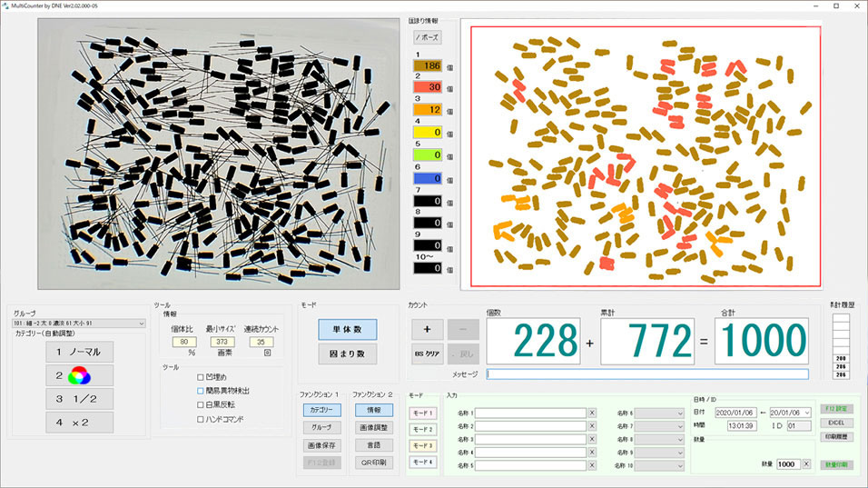Click the 数量 field showing 1000
Screen dimensions: 868x488
point(788,464)
